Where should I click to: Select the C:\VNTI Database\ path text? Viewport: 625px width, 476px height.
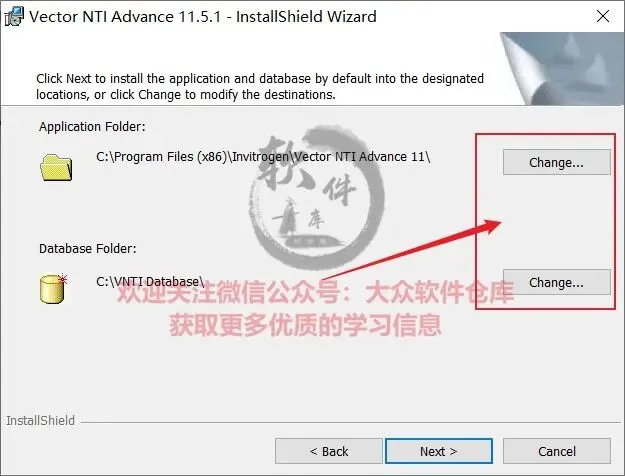click(x=150, y=281)
